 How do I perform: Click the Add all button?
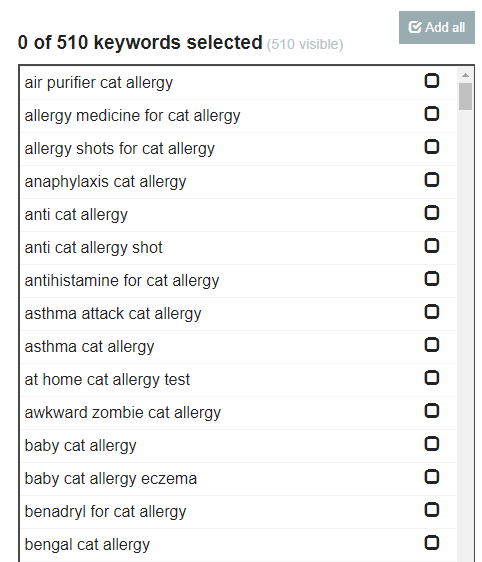click(436, 27)
